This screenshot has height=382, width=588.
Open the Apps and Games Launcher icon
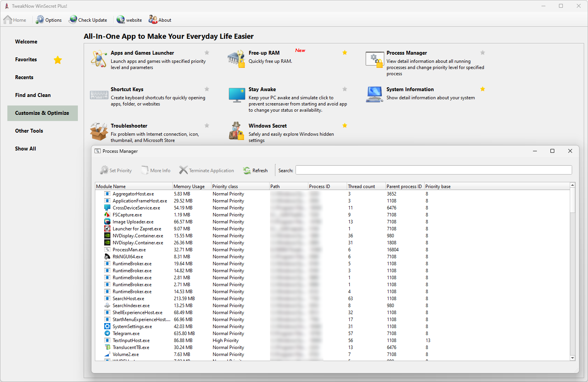pos(99,59)
